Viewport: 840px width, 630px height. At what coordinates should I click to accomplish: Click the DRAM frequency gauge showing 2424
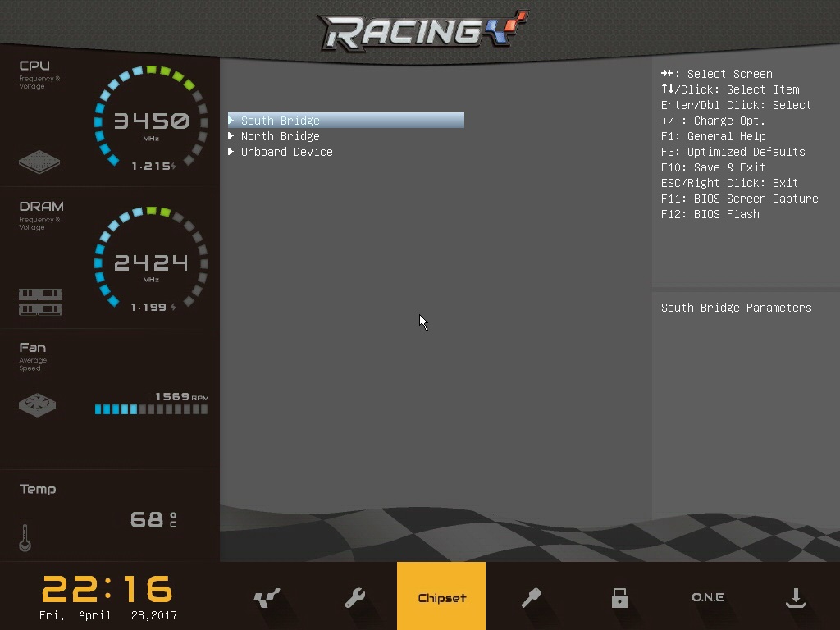click(x=151, y=258)
